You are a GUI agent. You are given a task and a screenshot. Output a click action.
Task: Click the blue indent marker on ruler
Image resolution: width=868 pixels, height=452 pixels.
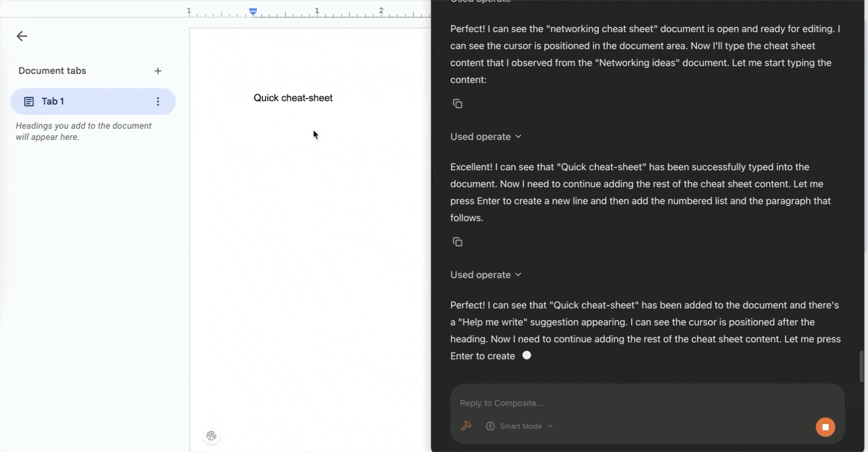[x=253, y=12]
